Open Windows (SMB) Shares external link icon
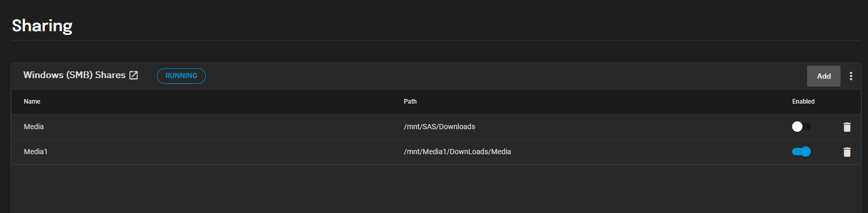The height and width of the screenshot is (213, 868). pos(134,76)
